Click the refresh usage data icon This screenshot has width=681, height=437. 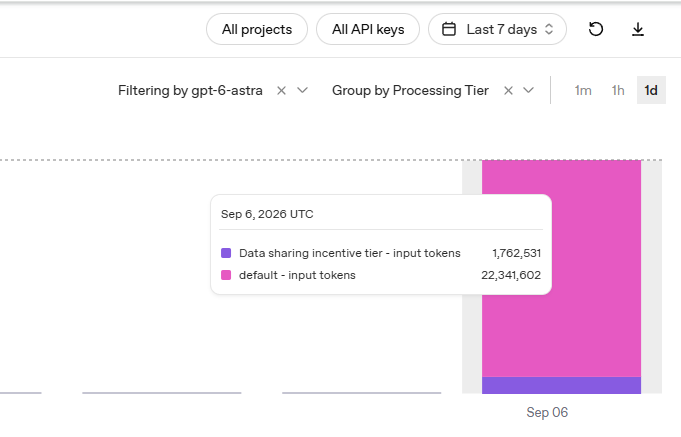point(596,29)
